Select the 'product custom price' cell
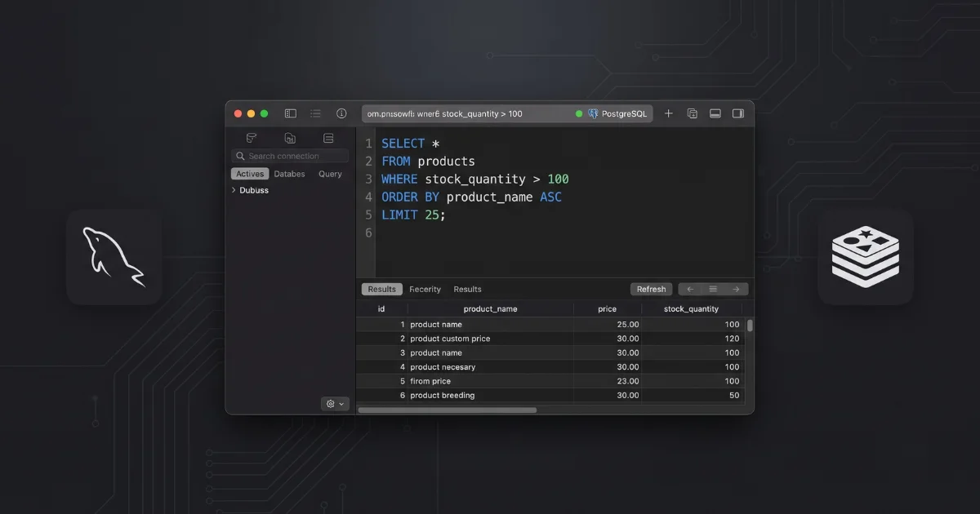This screenshot has height=514, width=980. pyautogui.click(x=450, y=339)
